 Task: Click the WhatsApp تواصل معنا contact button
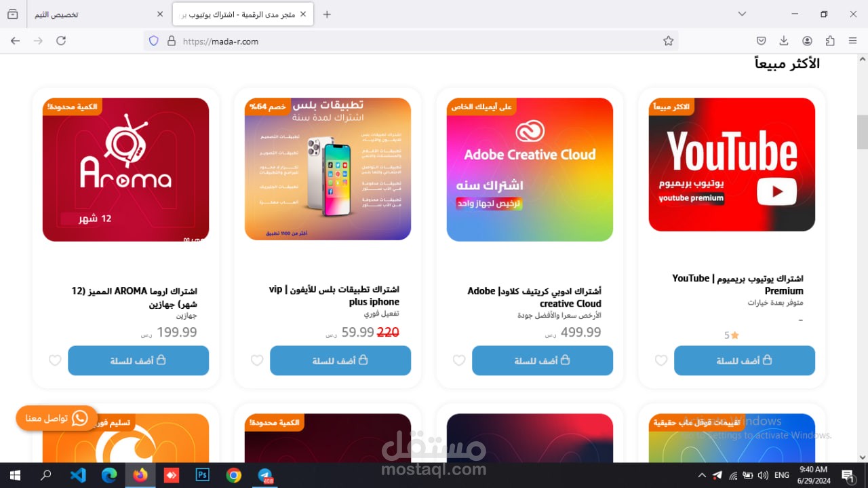[x=57, y=418]
